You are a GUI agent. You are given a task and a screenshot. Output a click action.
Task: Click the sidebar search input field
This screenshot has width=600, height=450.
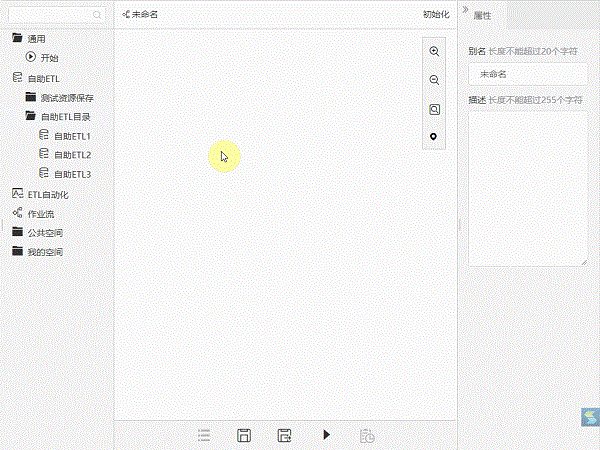point(57,15)
